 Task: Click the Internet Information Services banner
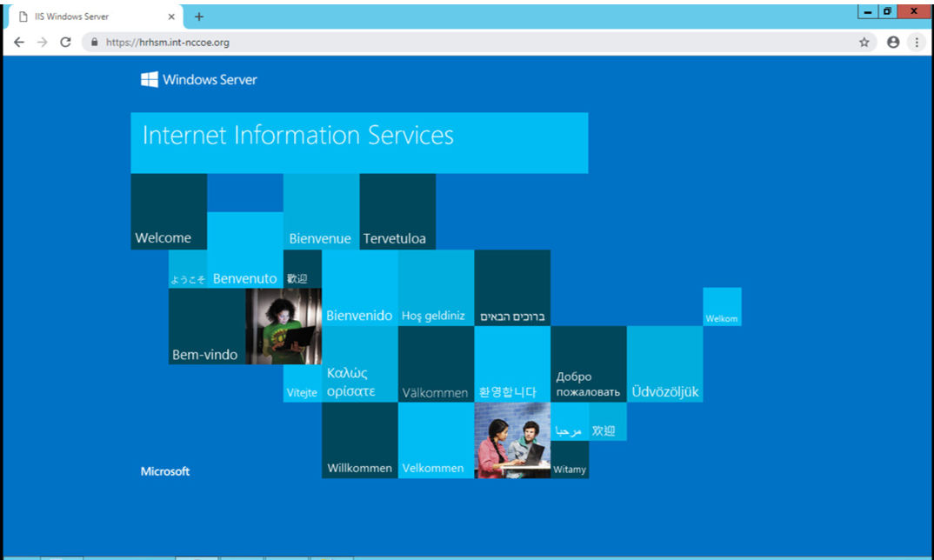click(x=359, y=143)
